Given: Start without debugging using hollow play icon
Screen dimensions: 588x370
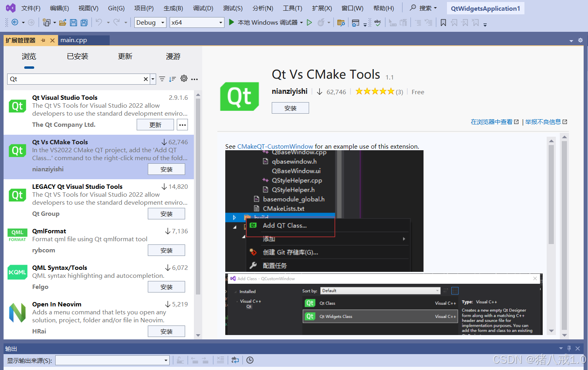Looking at the screenshot, I should 309,23.
